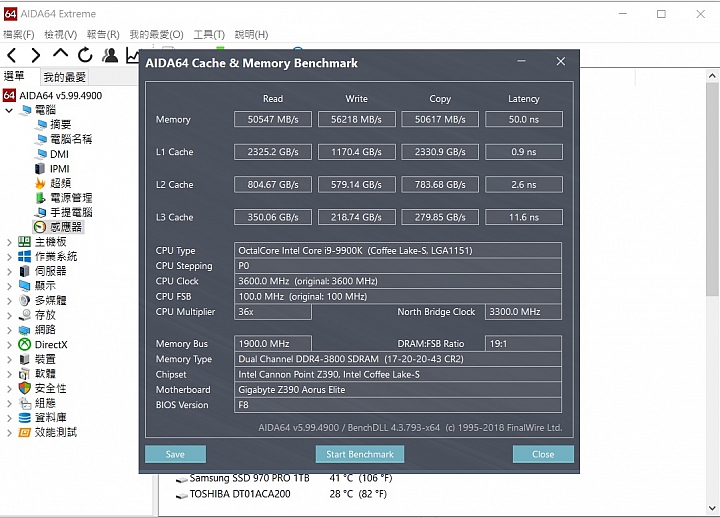Click the main window scrollbar down arrow

712,508
